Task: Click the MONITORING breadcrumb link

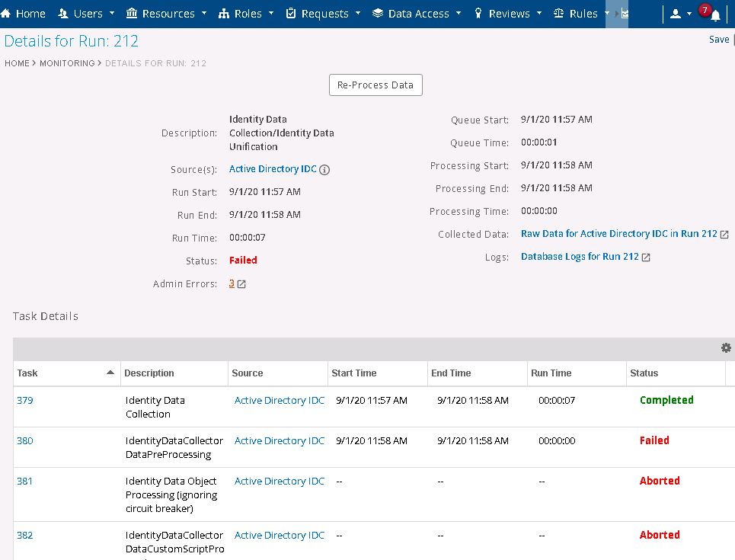Action: [67, 63]
